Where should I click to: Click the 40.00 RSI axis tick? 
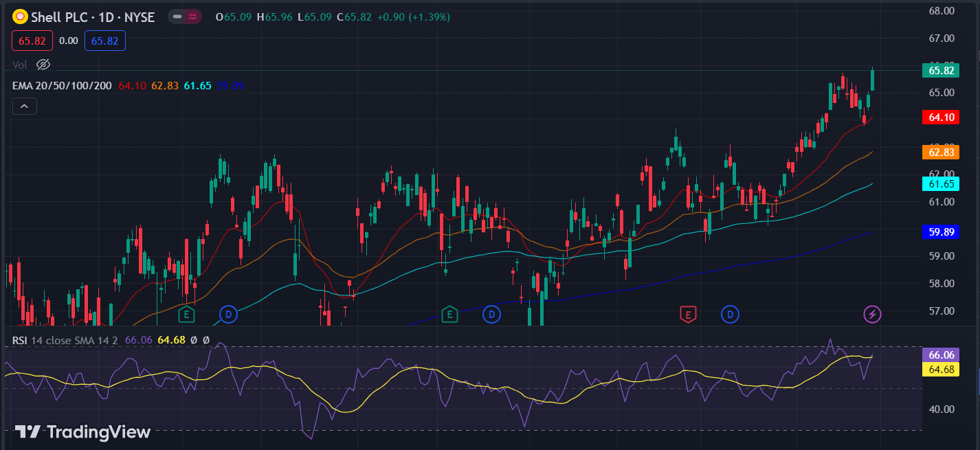coord(941,409)
